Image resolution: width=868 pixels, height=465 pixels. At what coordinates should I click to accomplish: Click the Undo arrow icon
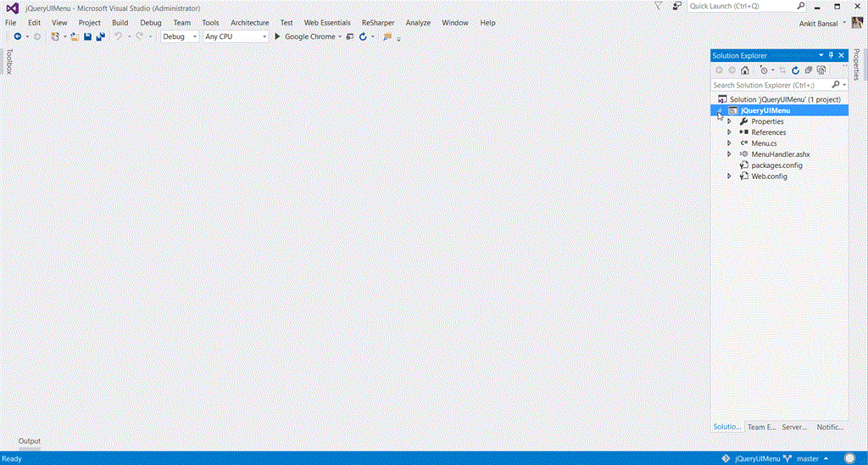pyautogui.click(x=118, y=36)
